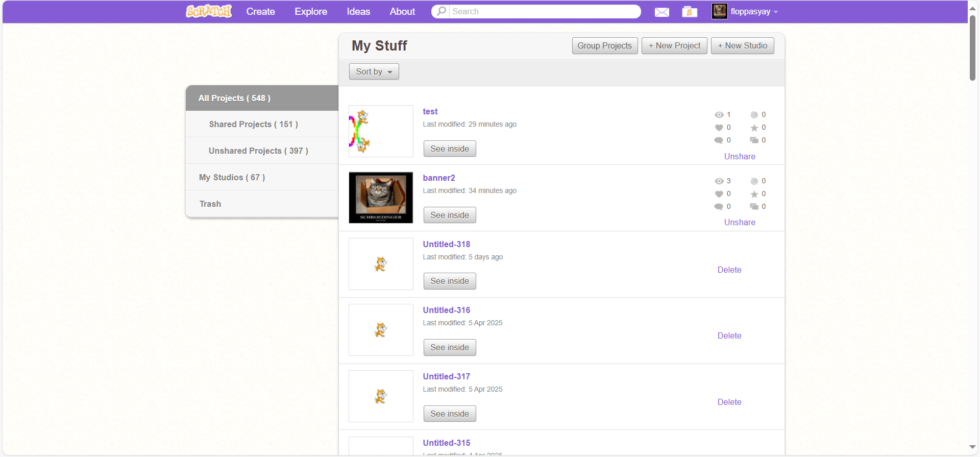Select Unshared Projects ( 397 ) tab
Image resolution: width=980 pixels, height=457 pixels.
click(262, 151)
